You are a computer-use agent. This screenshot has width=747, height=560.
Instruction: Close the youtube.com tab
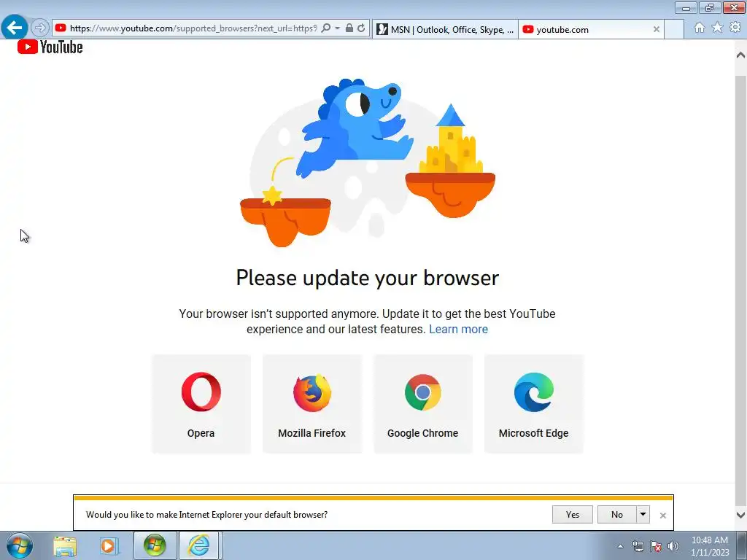point(656,29)
